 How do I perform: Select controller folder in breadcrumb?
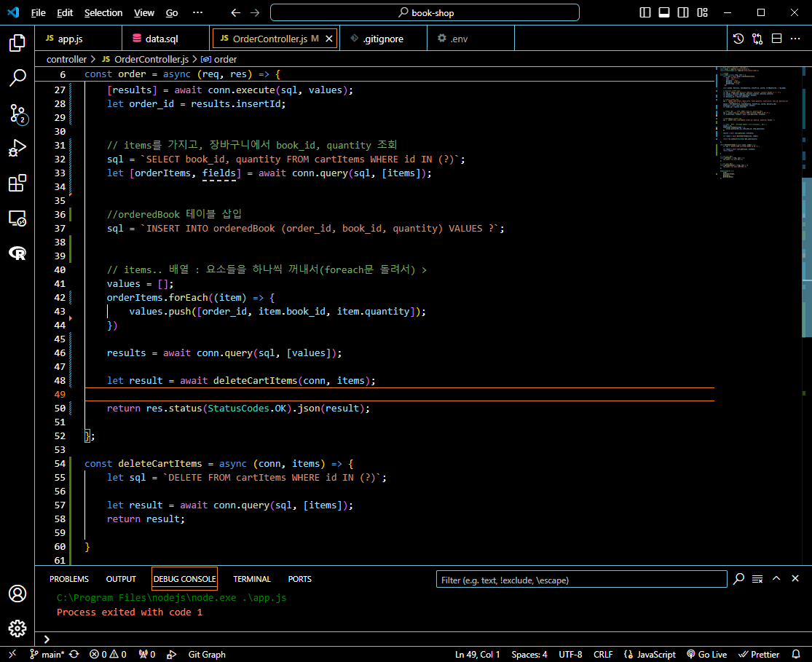(x=66, y=60)
